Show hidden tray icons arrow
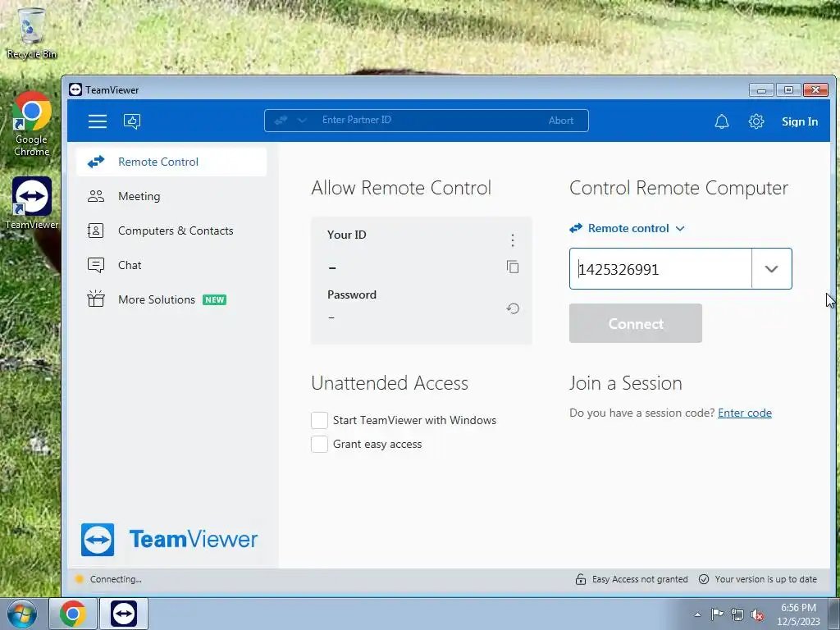Image resolution: width=840 pixels, height=630 pixels. click(697, 614)
